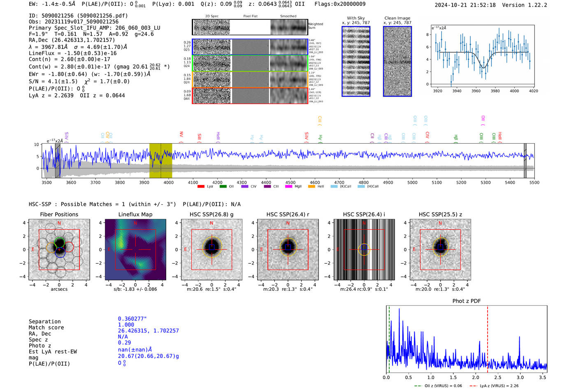The image size is (576, 392).
Task: Select the red-bordered 2D spectrum row
Action: 250,95
